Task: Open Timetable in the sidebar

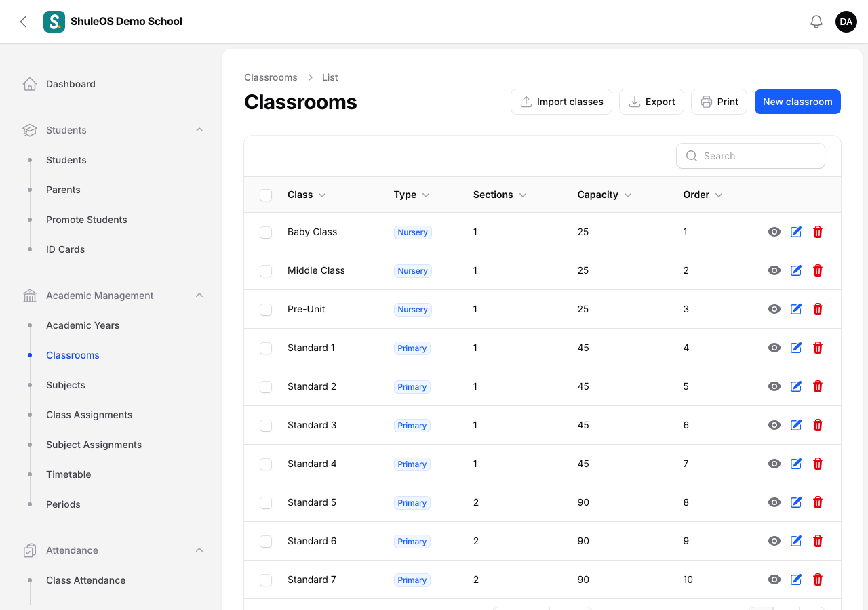Action: click(68, 474)
